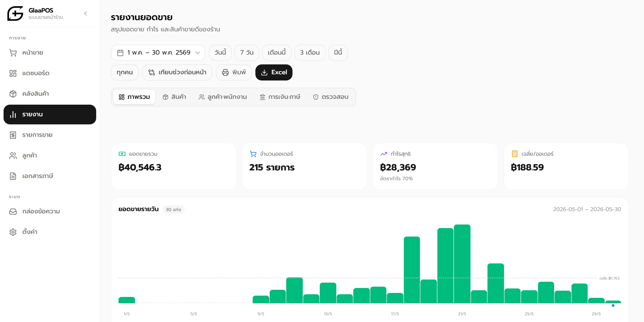Expand the date range picker
The height and width of the screenshot is (322, 644).
point(158,53)
